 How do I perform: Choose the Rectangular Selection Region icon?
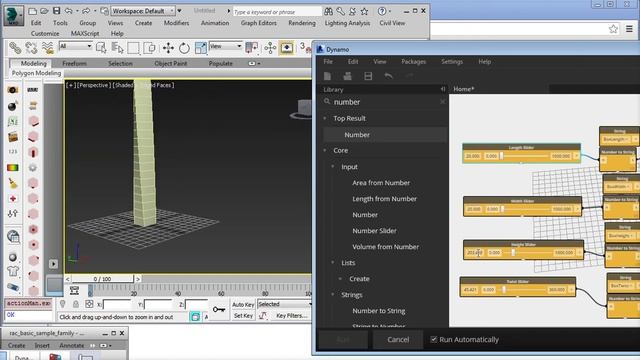pyautogui.click(x=133, y=48)
